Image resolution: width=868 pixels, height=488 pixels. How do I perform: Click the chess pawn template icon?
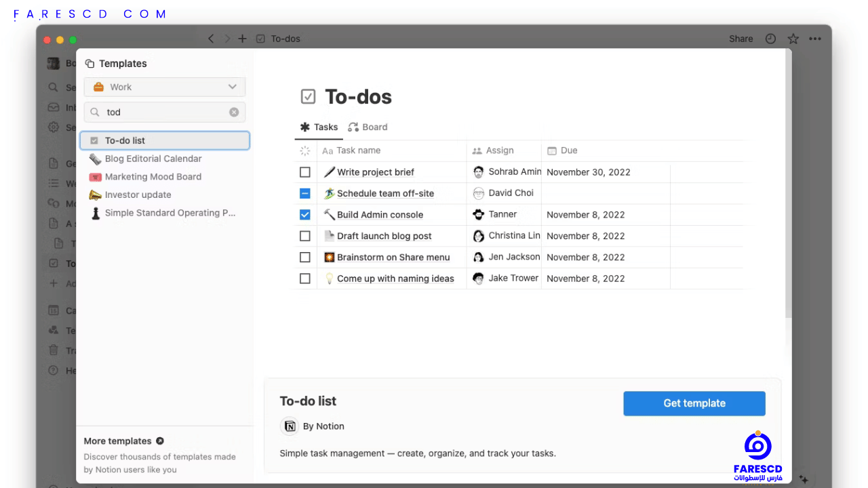[95, 213]
